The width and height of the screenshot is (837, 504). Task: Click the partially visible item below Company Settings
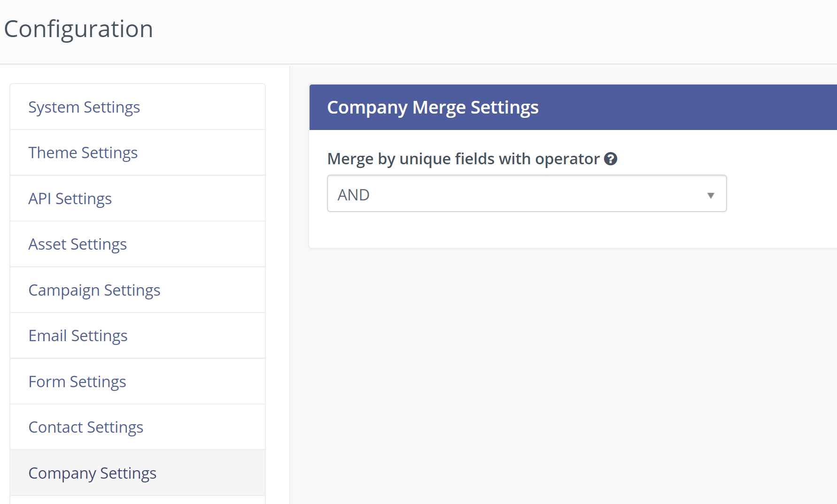[137, 500]
